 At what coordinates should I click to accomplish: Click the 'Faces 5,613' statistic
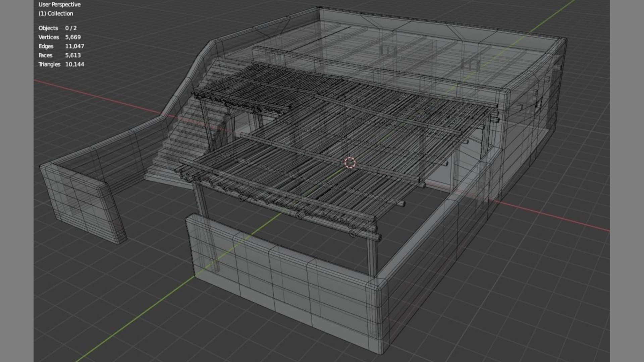59,55
